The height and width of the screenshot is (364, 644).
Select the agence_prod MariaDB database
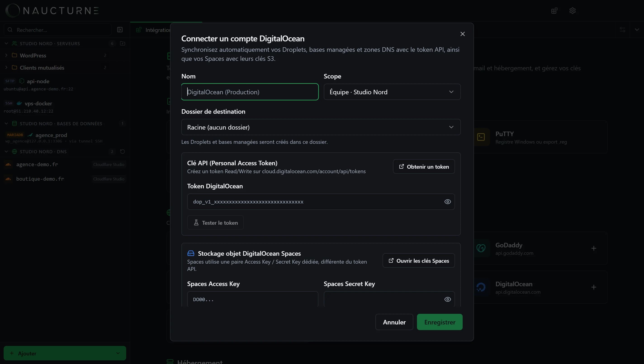(64, 137)
